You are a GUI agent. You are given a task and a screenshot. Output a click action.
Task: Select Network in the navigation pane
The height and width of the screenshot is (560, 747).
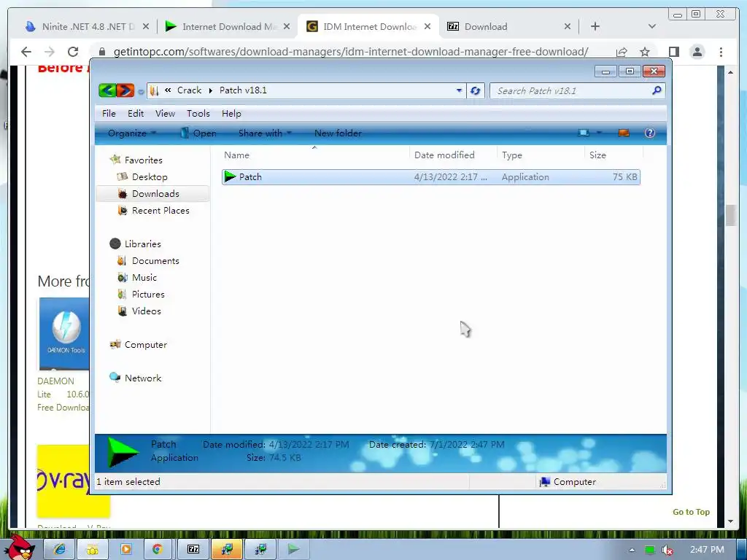[x=142, y=378]
